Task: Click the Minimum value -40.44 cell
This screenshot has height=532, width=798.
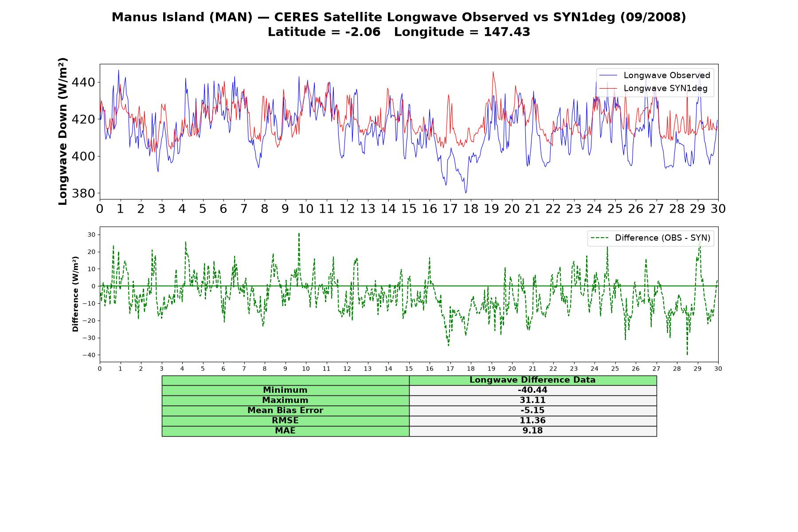Action: 533,390
